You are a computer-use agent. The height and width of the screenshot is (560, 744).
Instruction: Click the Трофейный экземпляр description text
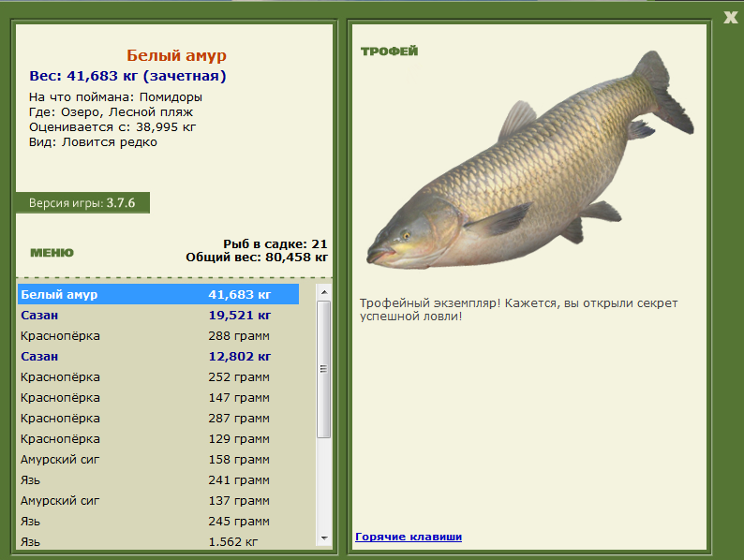pyautogui.click(x=518, y=310)
